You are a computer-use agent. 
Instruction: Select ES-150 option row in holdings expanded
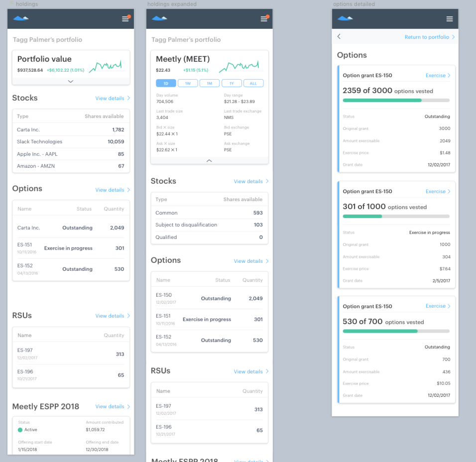click(209, 298)
